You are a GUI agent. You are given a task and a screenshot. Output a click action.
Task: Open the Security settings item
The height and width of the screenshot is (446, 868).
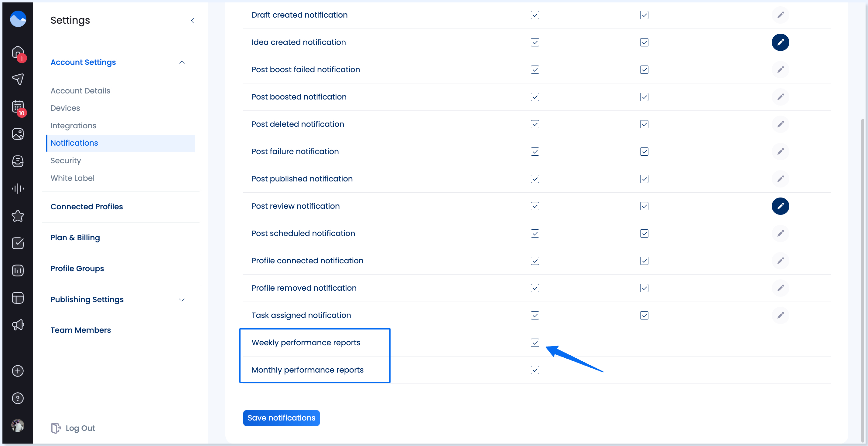[x=66, y=160]
